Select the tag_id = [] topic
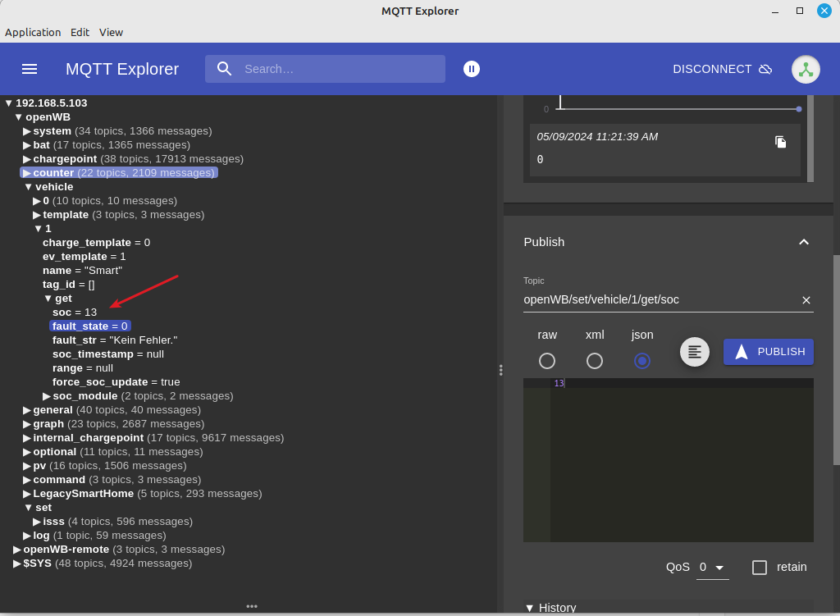The image size is (840, 616). coord(69,285)
